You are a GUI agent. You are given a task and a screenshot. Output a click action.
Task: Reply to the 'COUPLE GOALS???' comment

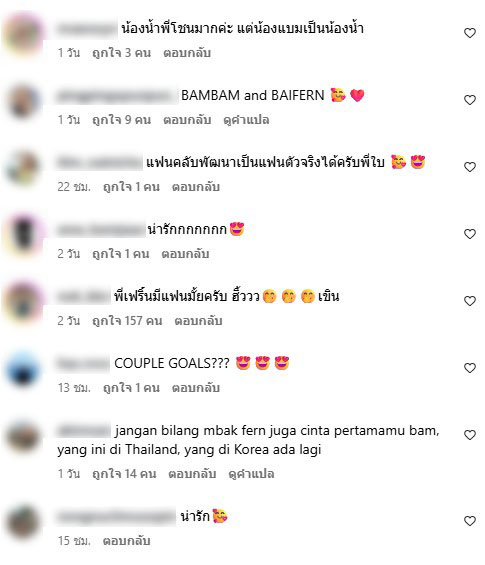point(196,388)
